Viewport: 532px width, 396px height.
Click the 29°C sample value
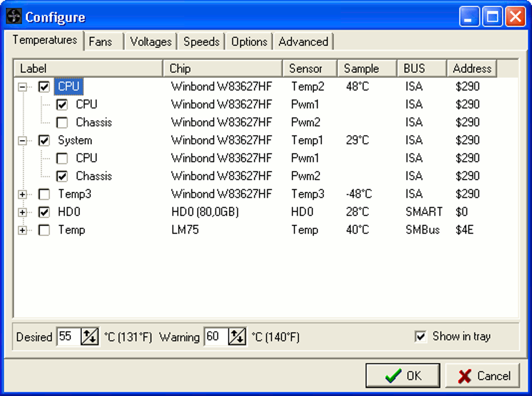(x=357, y=140)
